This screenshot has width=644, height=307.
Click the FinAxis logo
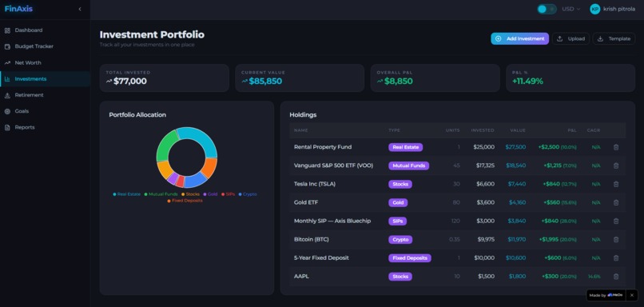tap(18, 9)
